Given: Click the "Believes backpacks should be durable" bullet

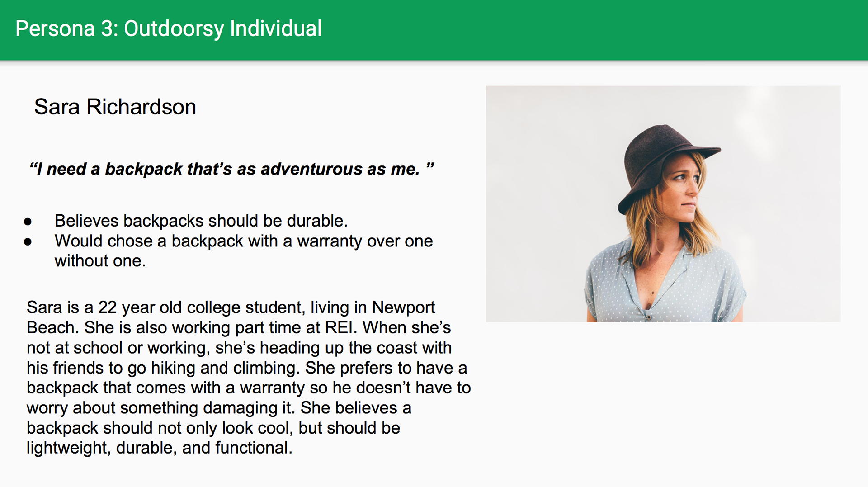Looking at the screenshot, I should [x=201, y=221].
